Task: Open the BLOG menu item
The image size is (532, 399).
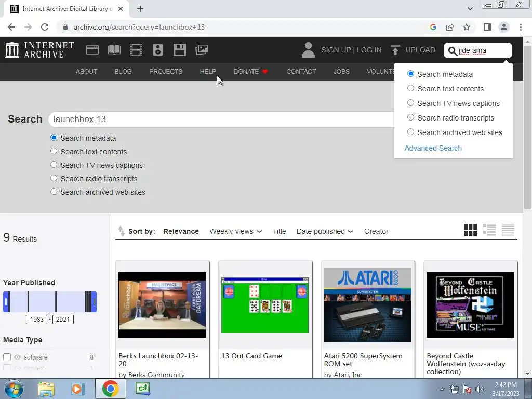Action: (123, 72)
